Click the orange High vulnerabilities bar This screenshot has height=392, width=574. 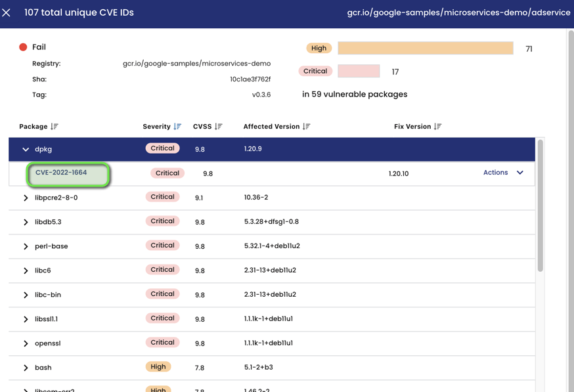click(x=426, y=48)
